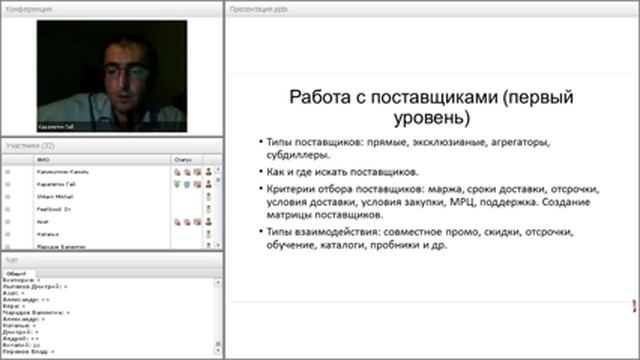Click the Чат panel header
Viewport: 640px width, 360px height.
[x=112, y=260]
